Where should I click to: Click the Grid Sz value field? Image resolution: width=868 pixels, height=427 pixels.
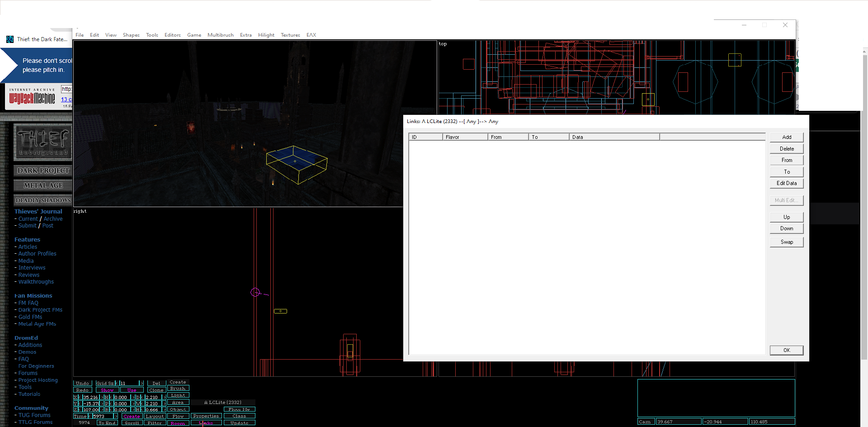point(129,383)
